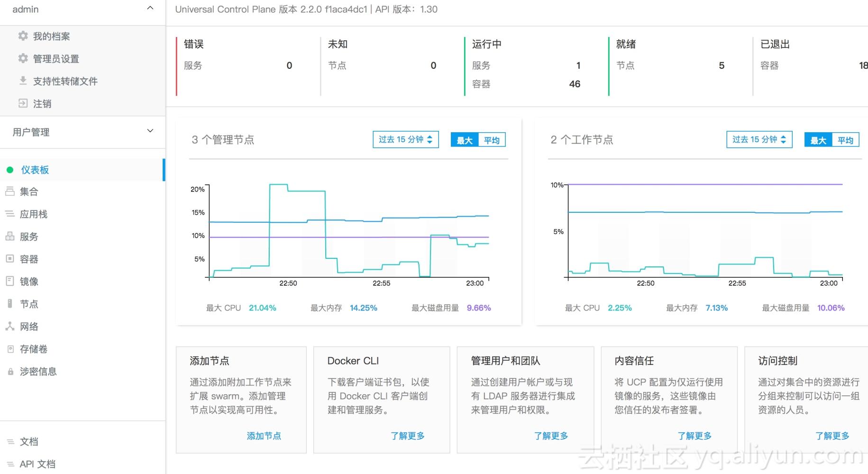Click the volume icon beside 存储卷
The height and width of the screenshot is (474, 868).
10,349
